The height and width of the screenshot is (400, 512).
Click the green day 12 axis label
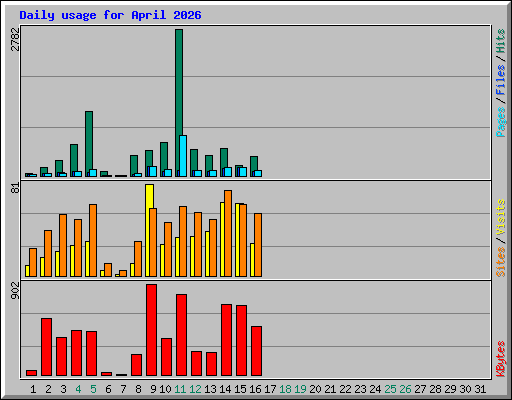click(195, 389)
